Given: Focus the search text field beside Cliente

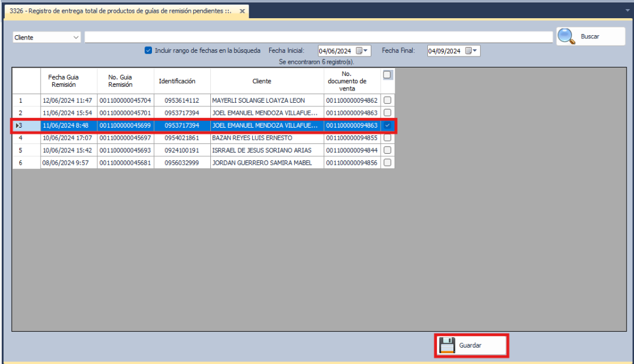Looking at the screenshot, I should coord(319,37).
